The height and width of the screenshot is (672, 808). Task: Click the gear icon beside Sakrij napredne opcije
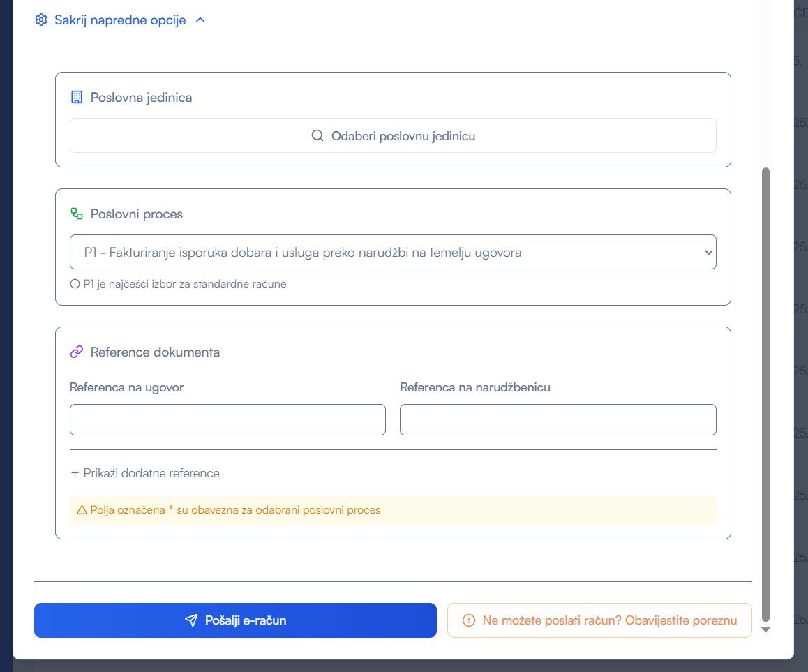click(x=40, y=20)
